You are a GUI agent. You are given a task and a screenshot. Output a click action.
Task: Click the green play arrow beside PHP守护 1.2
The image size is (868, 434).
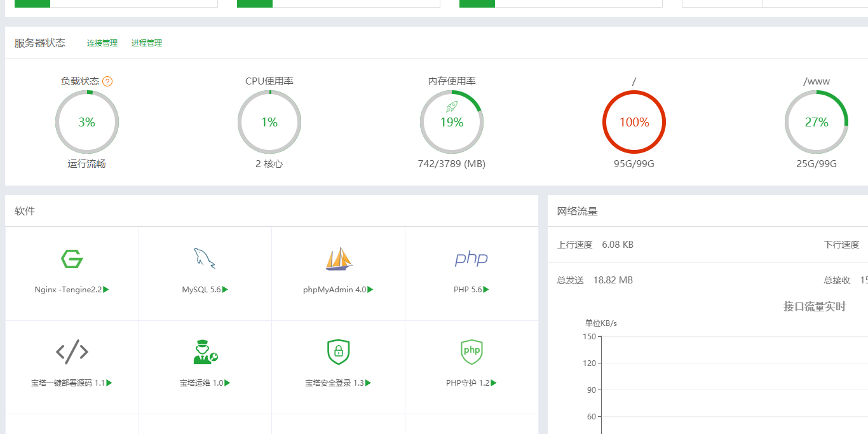tap(494, 383)
